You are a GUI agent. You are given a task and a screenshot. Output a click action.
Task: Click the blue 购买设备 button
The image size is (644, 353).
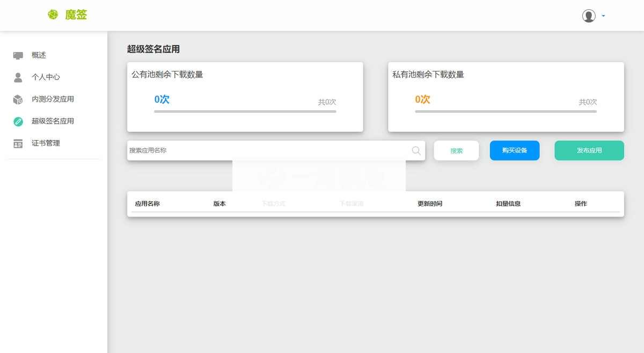[514, 150]
